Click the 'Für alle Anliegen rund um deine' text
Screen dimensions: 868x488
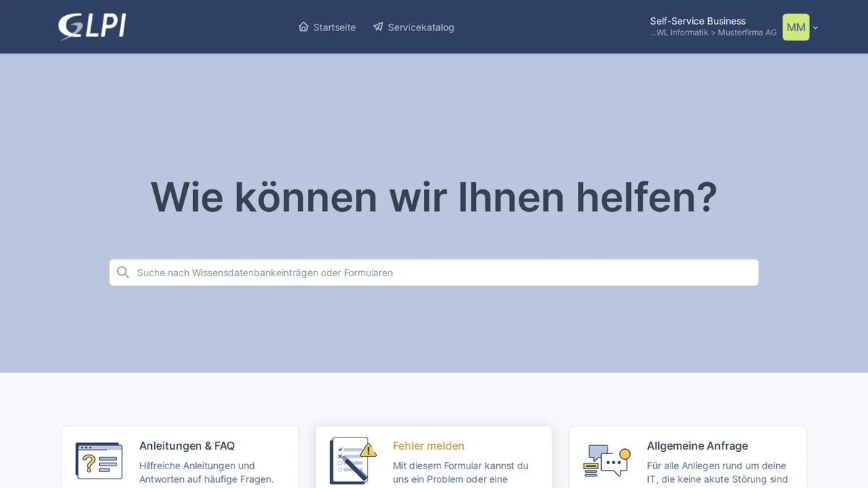tap(716, 466)
